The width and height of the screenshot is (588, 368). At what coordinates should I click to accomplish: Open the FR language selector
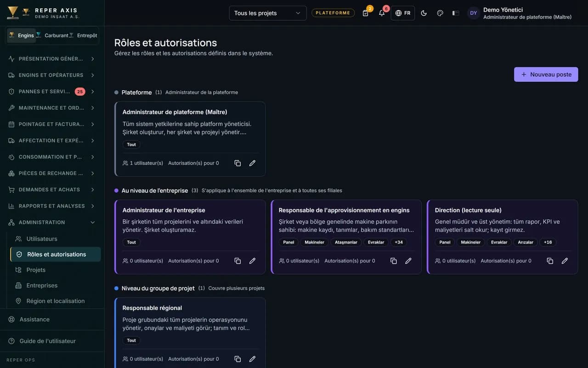[403, 13]
